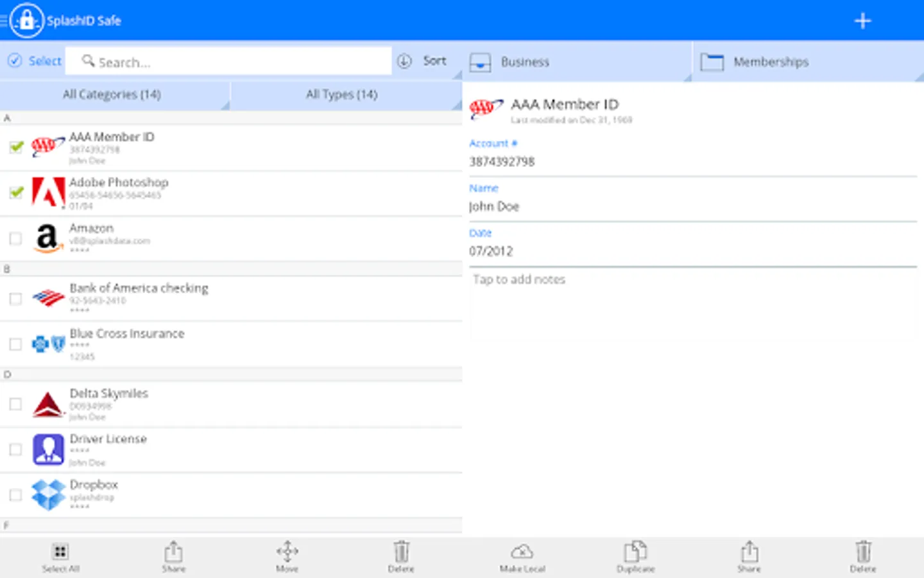
Task: Open the SplashID Safe lock logo menu
Action: pos(27,21)
